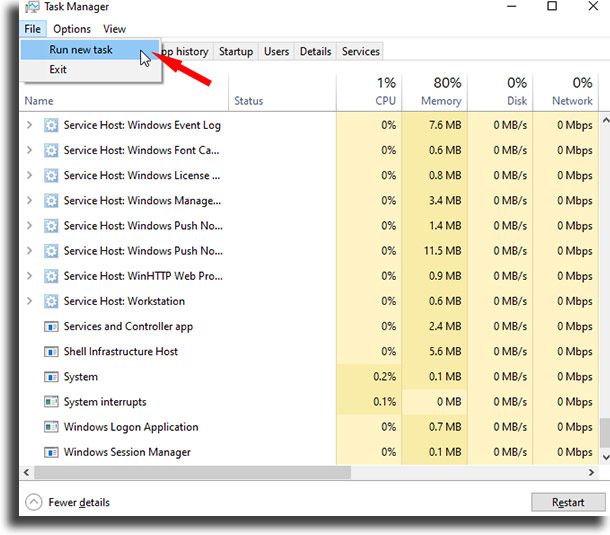Click the vertical scrollbar thumb
This screenshot has height=535, width=610.
click(605, 433)
